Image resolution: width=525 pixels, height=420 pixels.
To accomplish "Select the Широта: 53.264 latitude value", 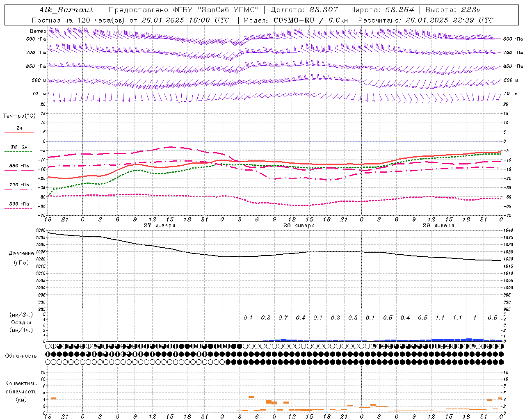I will (x=382, y=10).
